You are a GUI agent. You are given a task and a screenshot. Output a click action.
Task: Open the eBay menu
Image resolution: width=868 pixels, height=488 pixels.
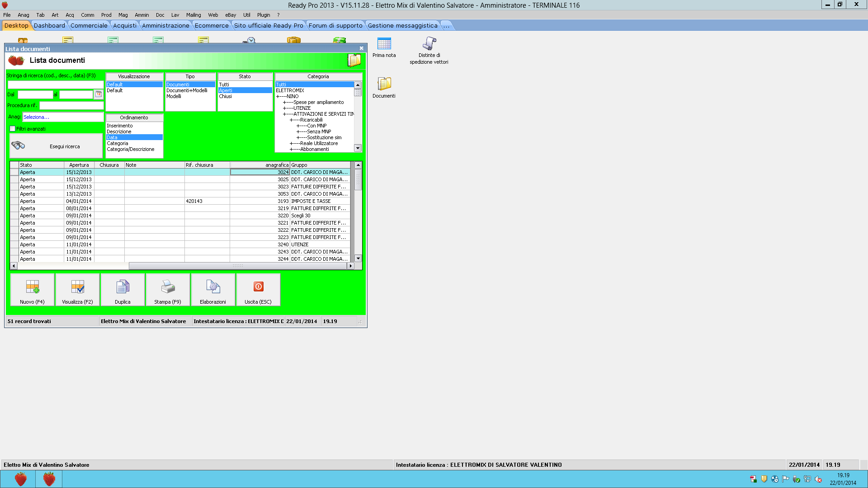(231, 15)
